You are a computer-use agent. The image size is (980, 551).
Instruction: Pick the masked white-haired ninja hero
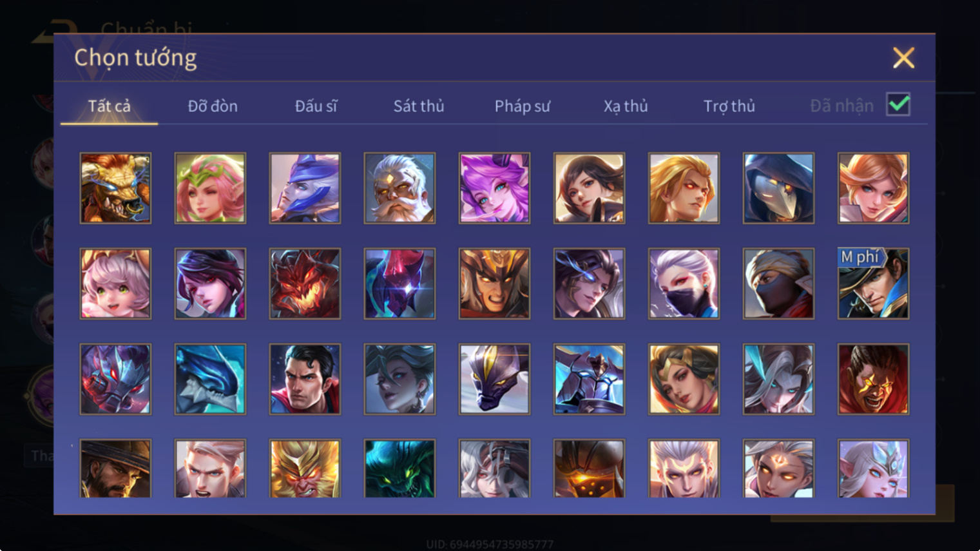pos(684,284)
